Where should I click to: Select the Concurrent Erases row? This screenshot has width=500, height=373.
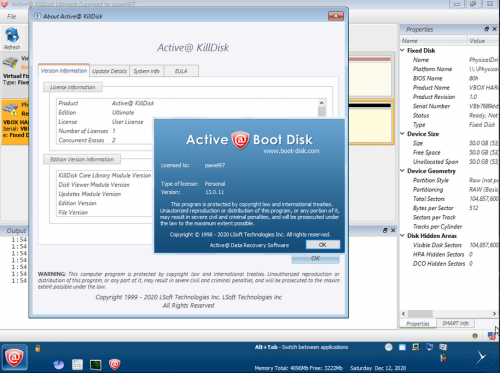[105, 140]
